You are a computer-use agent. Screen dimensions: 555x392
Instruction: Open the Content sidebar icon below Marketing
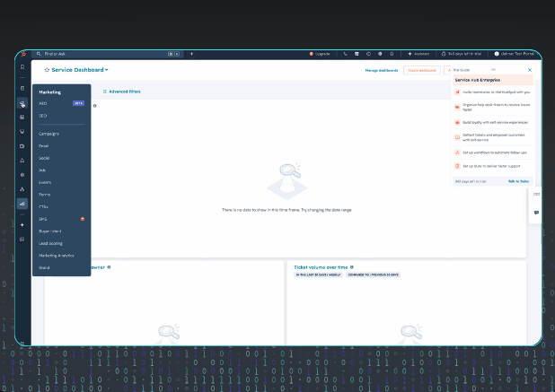coord(22,117)
